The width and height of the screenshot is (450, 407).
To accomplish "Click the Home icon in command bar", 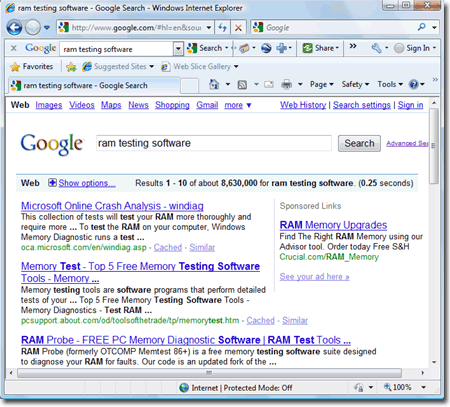I will tap(214, 84).
